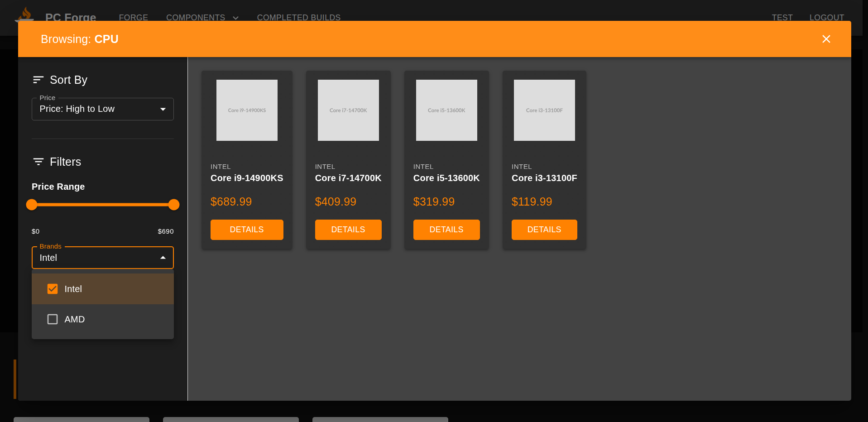Expand the Components nav menu chevron
The image size is (868, 422).
[235, 18]
